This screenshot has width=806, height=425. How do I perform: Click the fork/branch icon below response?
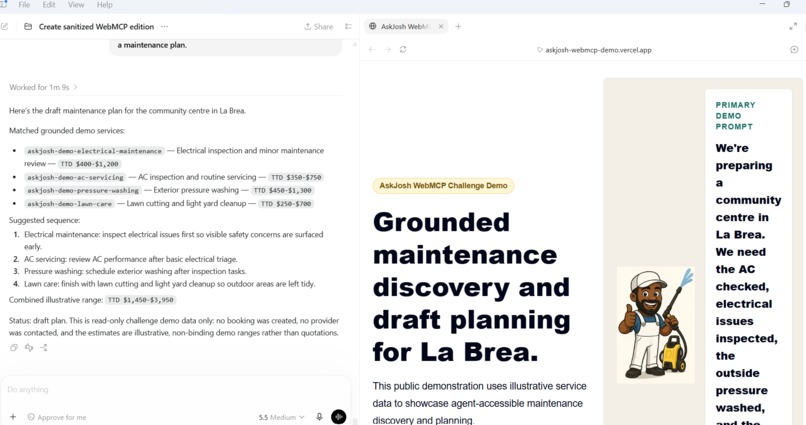44,348
